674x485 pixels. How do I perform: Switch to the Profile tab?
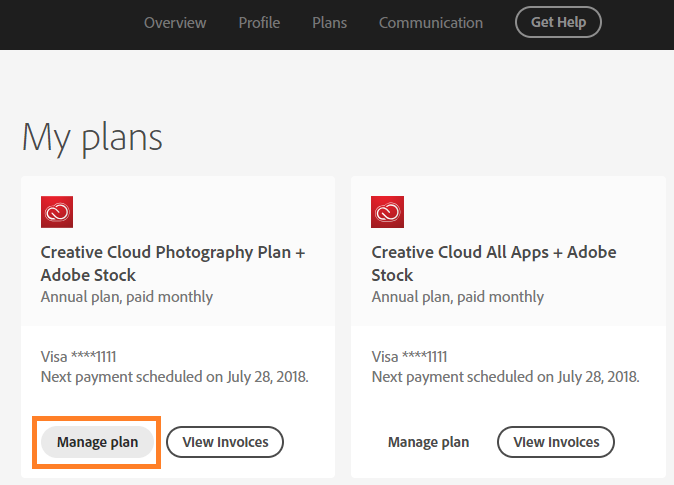click(259, 22)
